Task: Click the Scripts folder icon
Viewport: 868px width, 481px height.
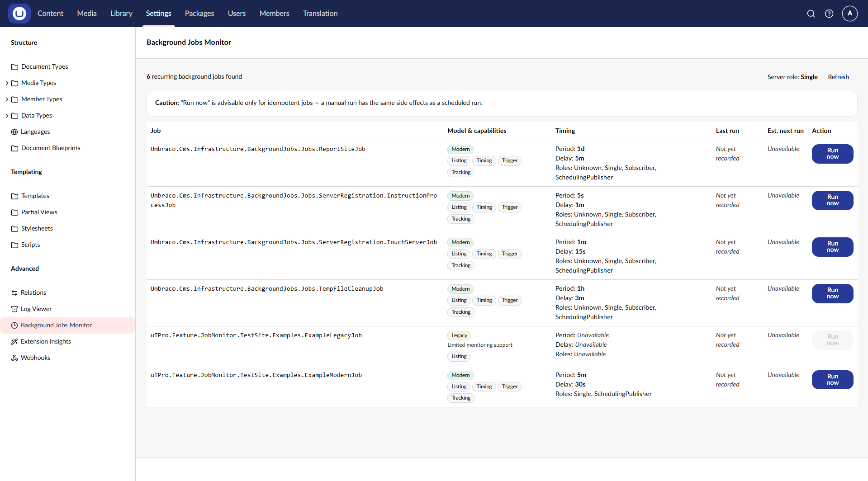Action: click(14, 245)
